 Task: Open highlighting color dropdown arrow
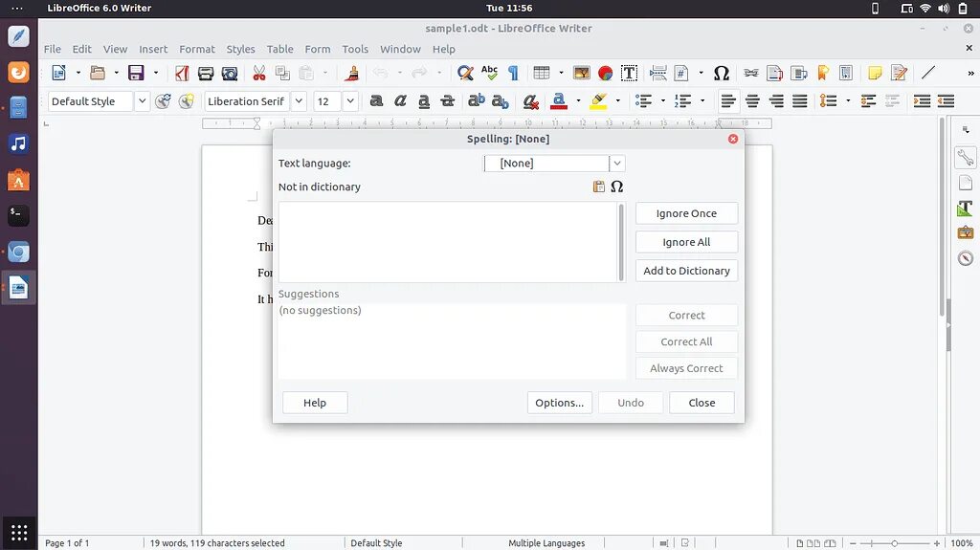[617, 101]
